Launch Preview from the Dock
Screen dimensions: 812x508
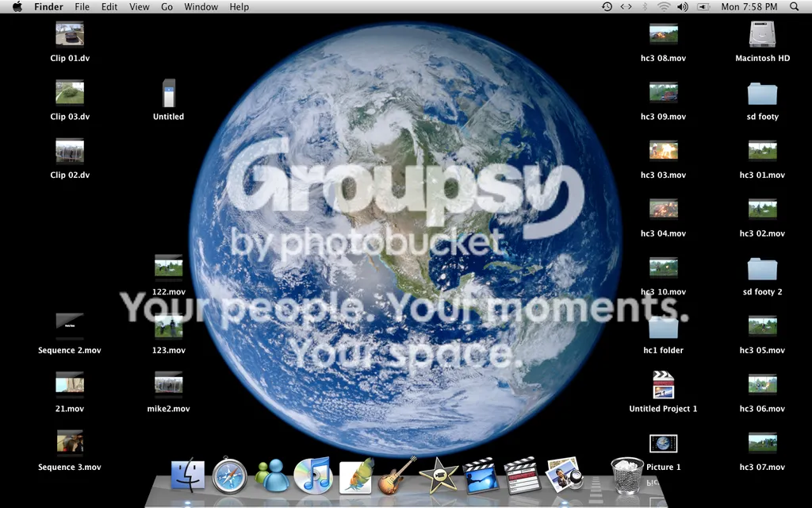click(565, 475)
